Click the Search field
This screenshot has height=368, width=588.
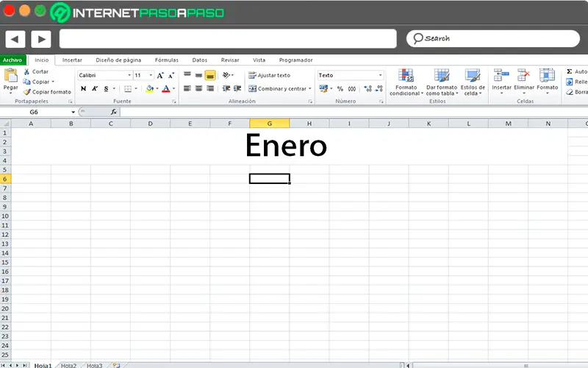[x=493, y=39]
